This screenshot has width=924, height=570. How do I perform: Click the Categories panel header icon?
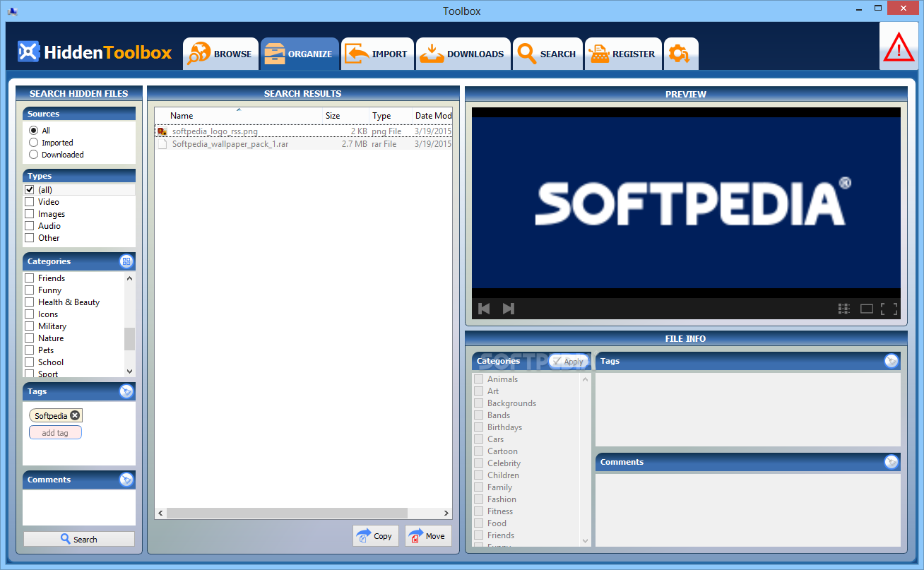(x=126, y=261)
